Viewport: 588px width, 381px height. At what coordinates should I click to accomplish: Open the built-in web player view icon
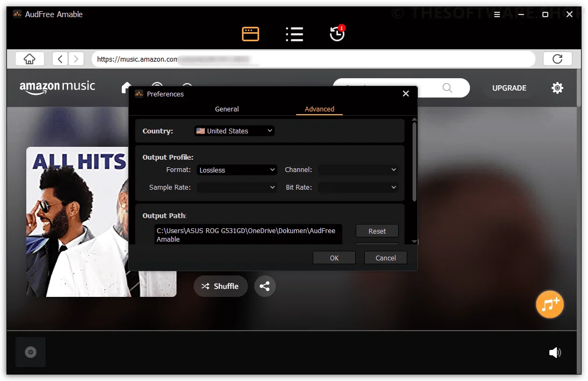(250, 34)
